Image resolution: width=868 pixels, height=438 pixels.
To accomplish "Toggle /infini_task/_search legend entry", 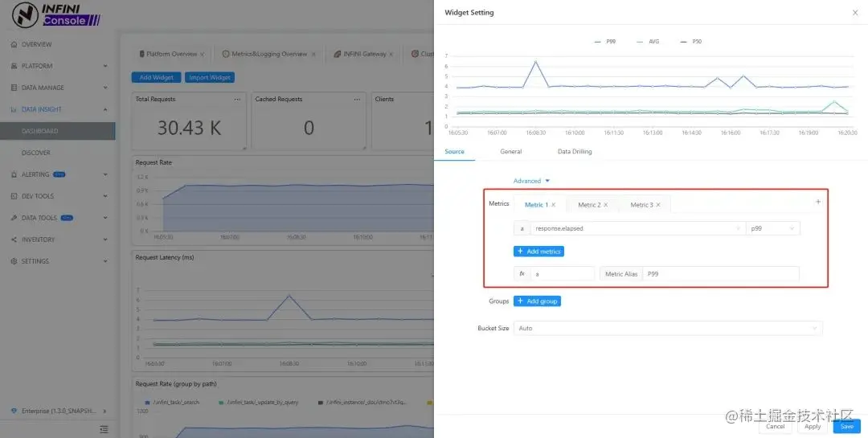I will coord(172,402).
